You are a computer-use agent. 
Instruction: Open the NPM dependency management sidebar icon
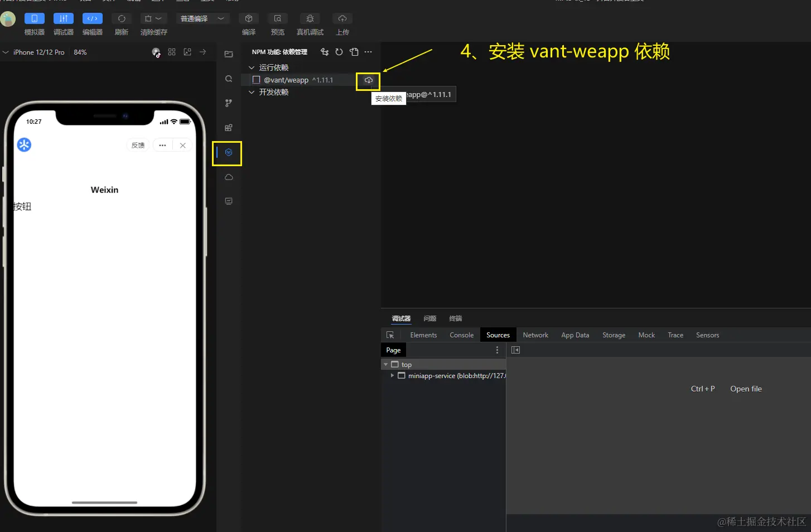click(x=229, y=152)
